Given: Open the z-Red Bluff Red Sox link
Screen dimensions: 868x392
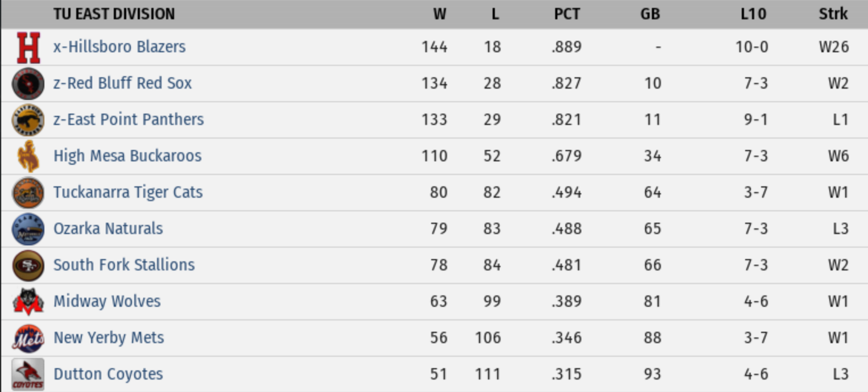Looking at the screenshot, I should pyautogui.click(x=122, y=83).
